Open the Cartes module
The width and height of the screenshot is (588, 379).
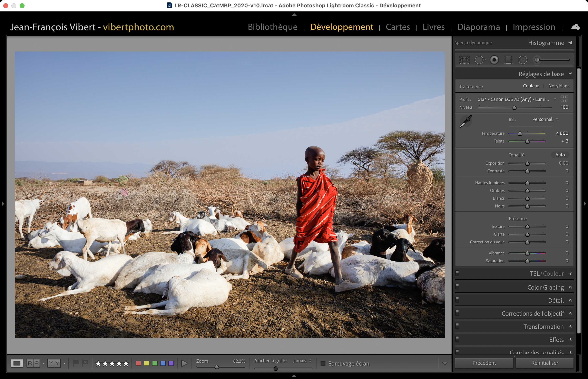(x=398, y=27)
